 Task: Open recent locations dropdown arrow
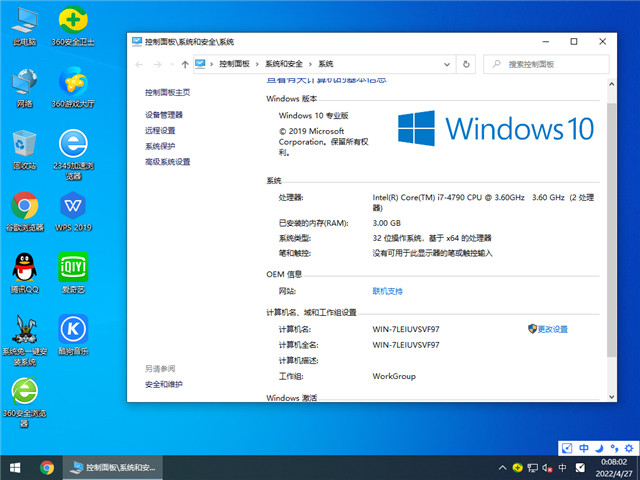(172, 64)
